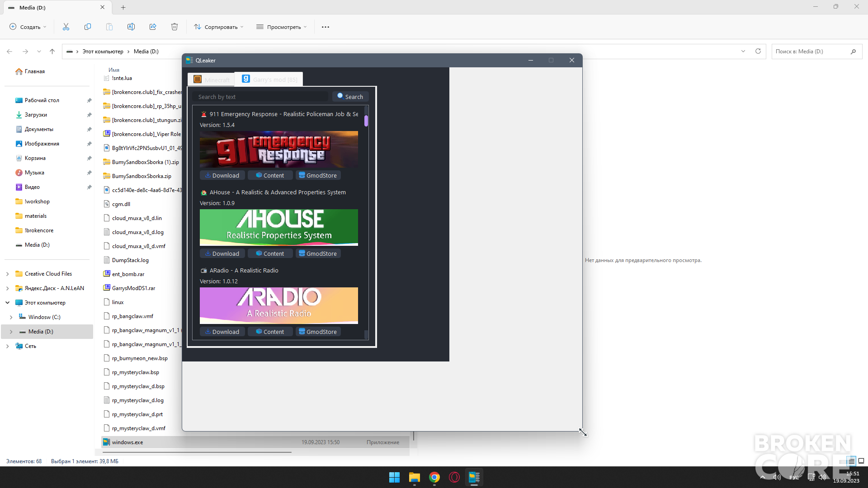Open Opera browser from taskbar
The image size is (868, 488).
coord(454,477)
